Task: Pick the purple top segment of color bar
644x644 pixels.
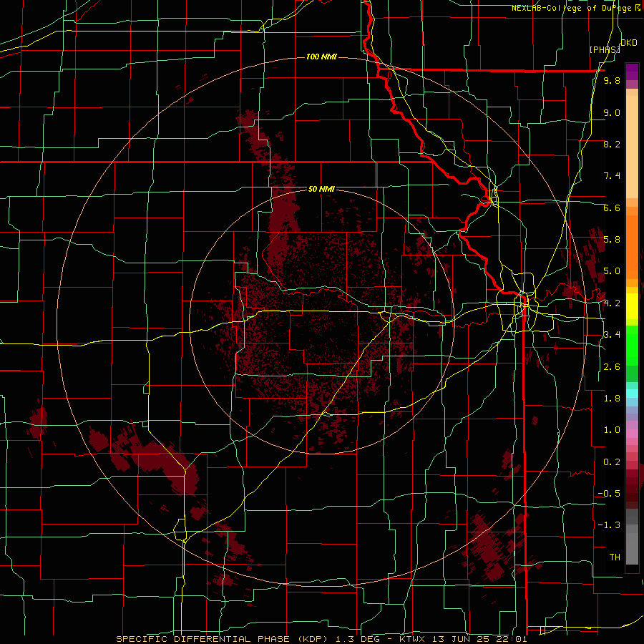Action: point(632,72)
